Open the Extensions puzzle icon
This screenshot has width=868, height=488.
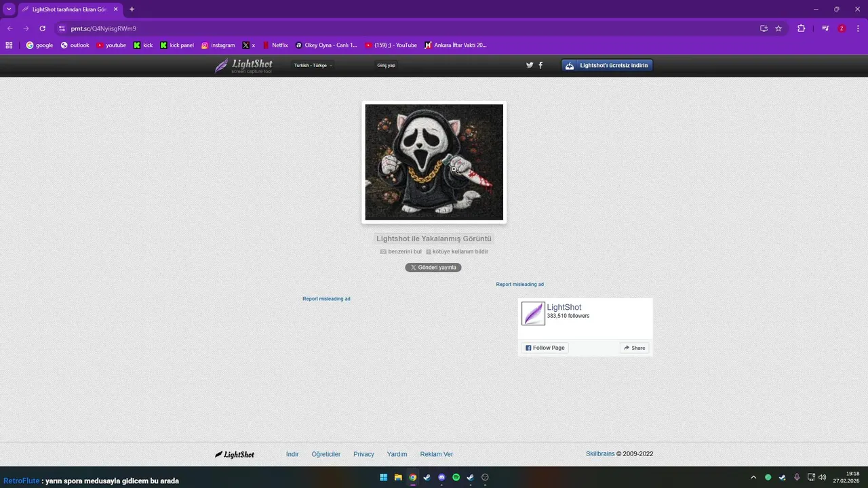[x=801, y=28]
